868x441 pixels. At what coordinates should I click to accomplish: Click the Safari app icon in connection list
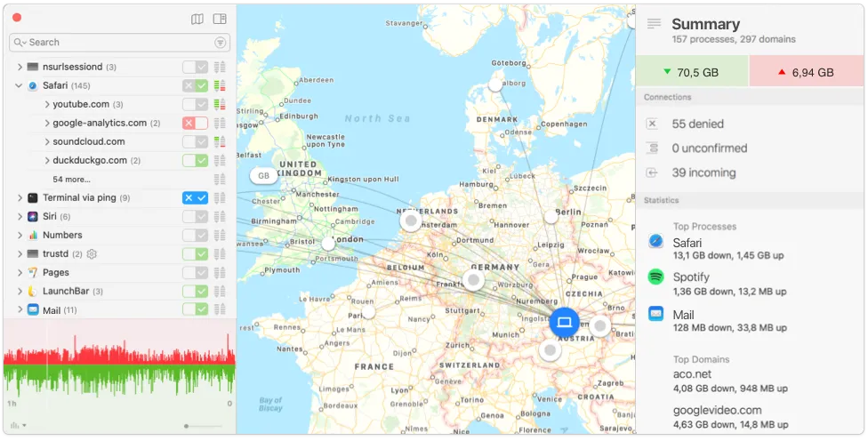pyautogui.click(x=33, y=85)
